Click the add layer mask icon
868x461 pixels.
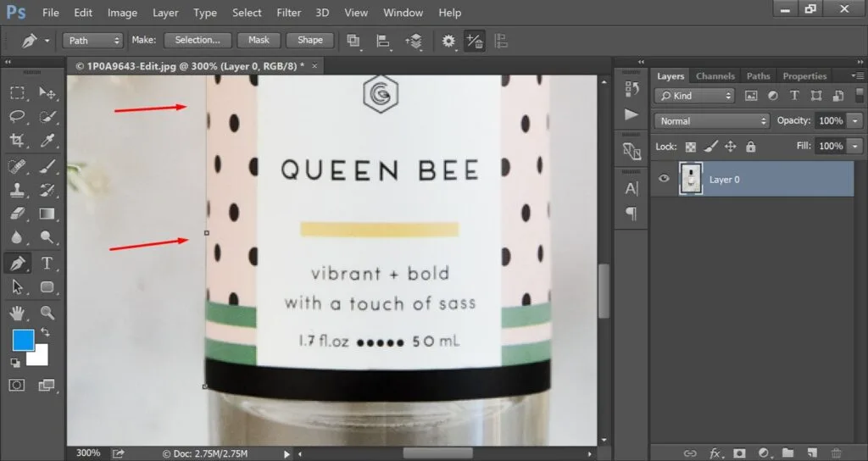[x=739, y=453]
